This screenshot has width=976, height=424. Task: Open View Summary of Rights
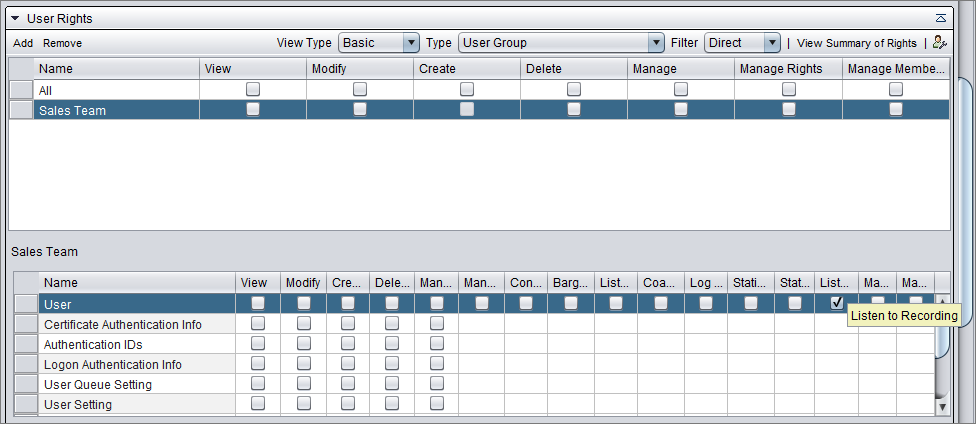pos(856,43)
